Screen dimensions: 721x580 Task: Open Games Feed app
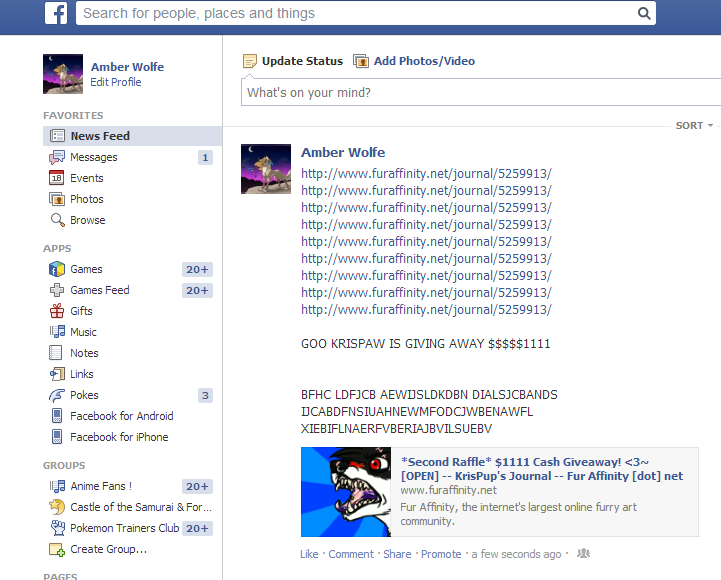pyautogui.click(x=100, y=290)
